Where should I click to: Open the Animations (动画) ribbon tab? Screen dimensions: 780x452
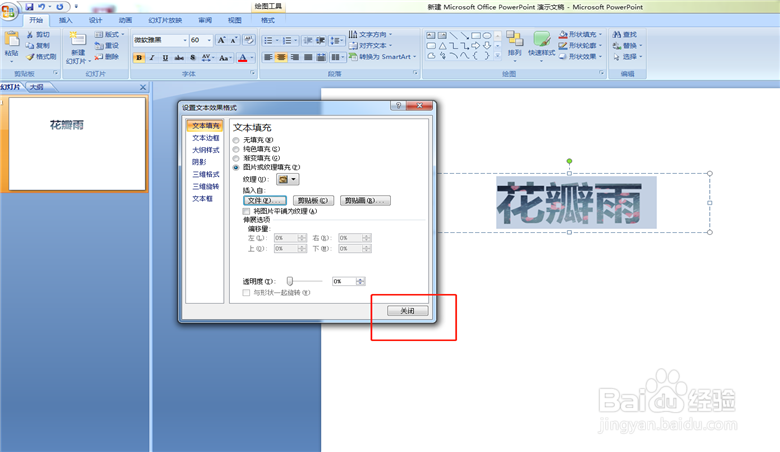[x=125, y=20]
